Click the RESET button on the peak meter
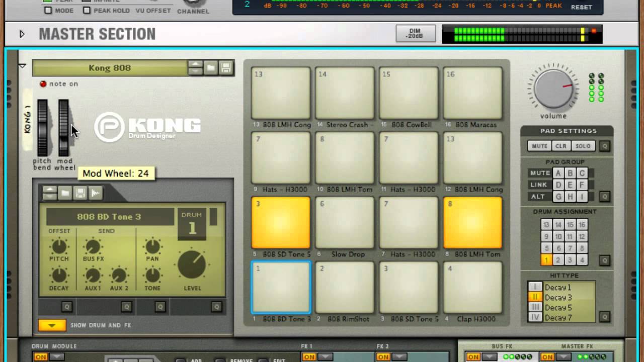The width and height of the screenshot is (644, 362). pos(581,7)
